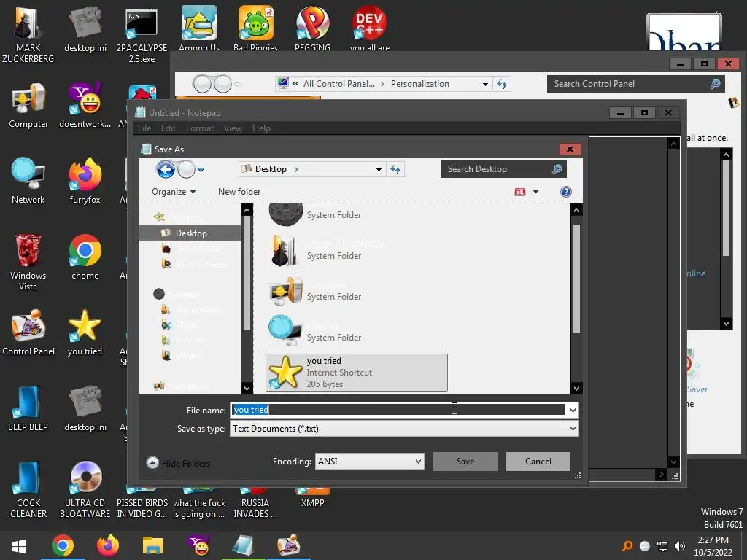The width and height of the screenshot is (747, 560).
Task: Open the views options dropdown arrow
Action: click(x=535, y=192)
